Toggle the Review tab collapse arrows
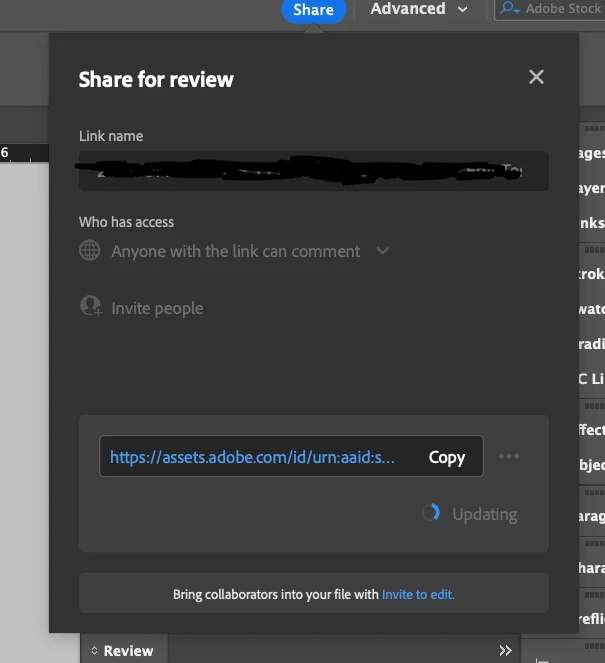 [x=94, y=650]
